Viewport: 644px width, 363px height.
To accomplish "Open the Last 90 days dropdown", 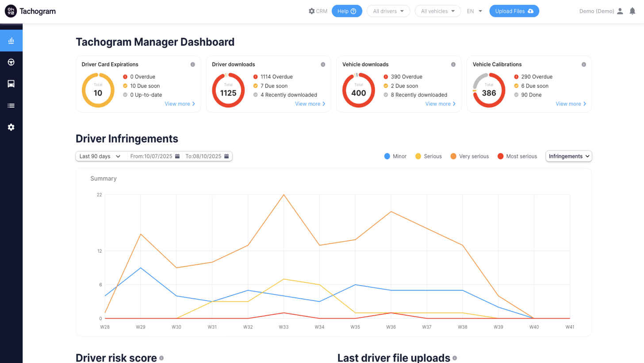I will click(100, 156).
